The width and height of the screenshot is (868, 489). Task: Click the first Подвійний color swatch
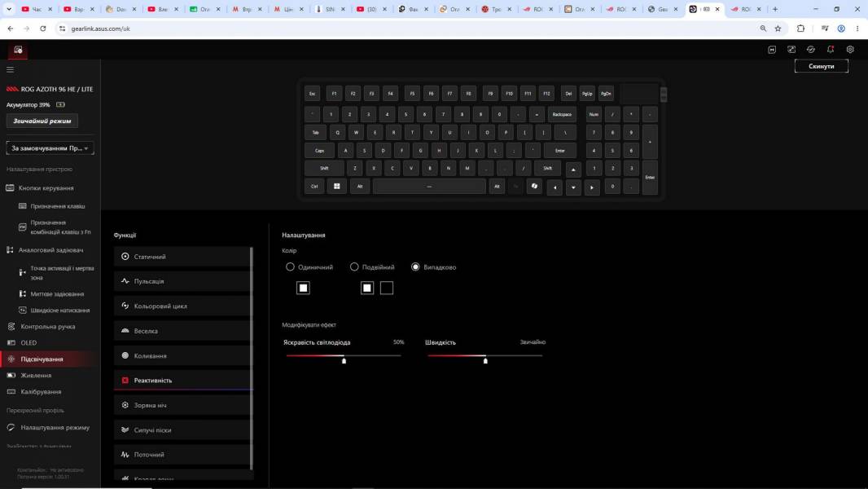[x=367, y=288]
